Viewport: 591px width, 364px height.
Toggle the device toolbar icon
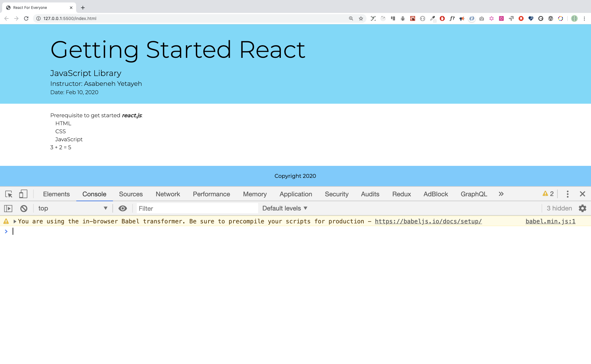pos(23,194)
